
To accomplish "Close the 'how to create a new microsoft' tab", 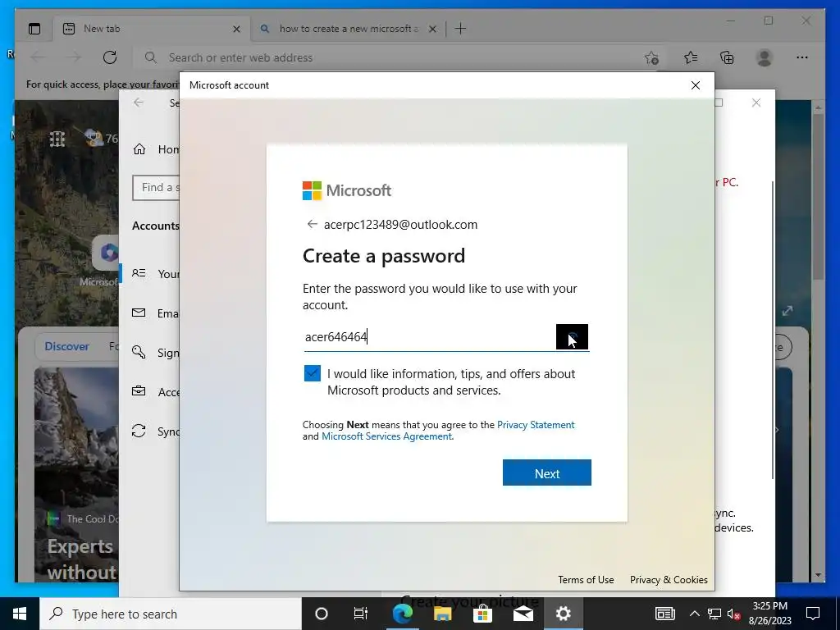I will (432, 29).
